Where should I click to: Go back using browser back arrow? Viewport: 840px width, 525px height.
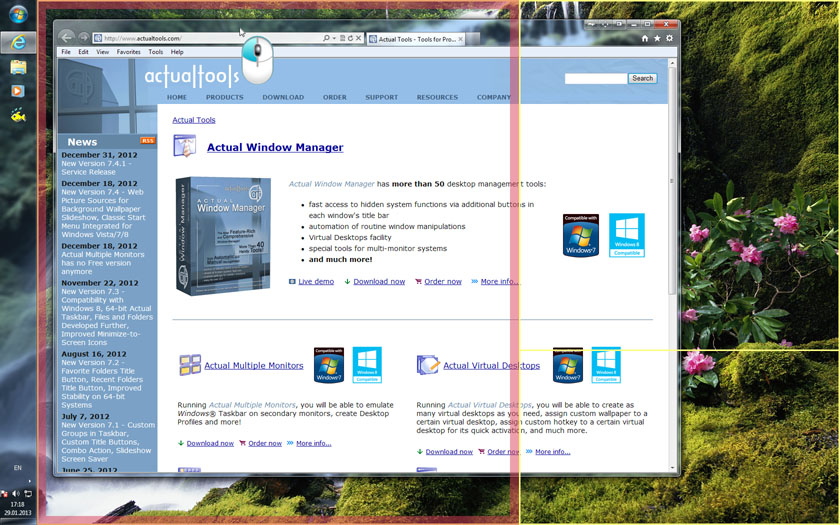click(66, 38)
